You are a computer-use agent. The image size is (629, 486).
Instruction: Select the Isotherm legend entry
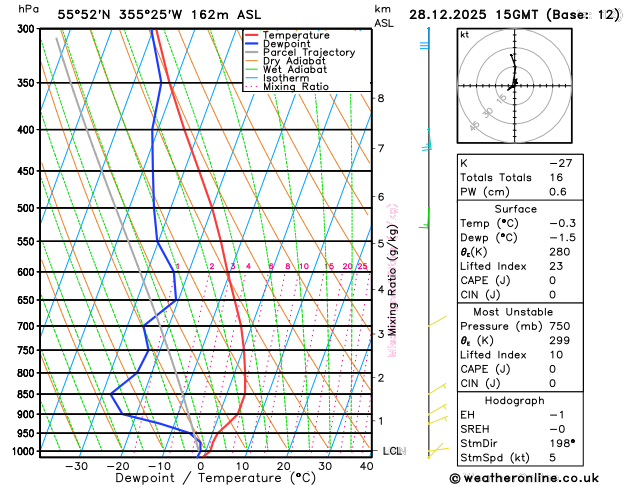coord(277,78)
